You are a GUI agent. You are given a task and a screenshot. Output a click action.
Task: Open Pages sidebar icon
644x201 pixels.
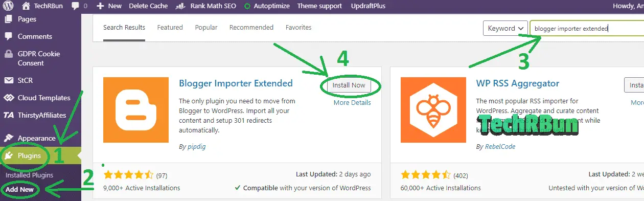coord(8,19)
